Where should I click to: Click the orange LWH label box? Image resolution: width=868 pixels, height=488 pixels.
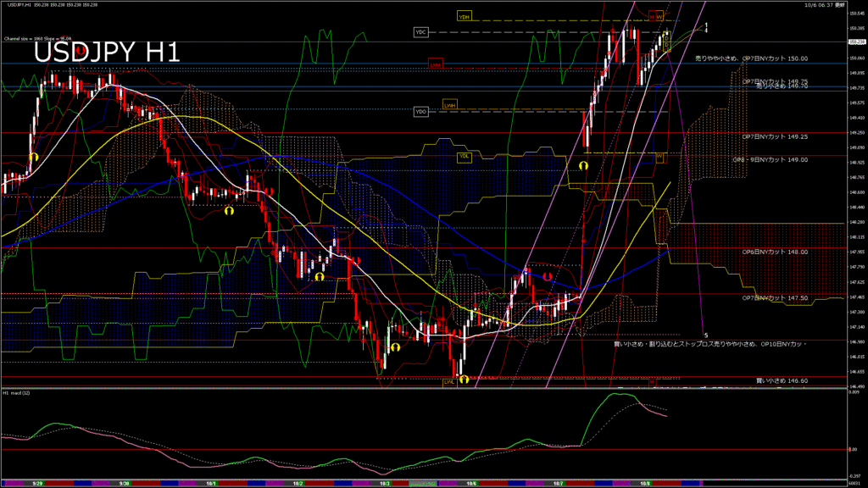[x=450, y=105]
